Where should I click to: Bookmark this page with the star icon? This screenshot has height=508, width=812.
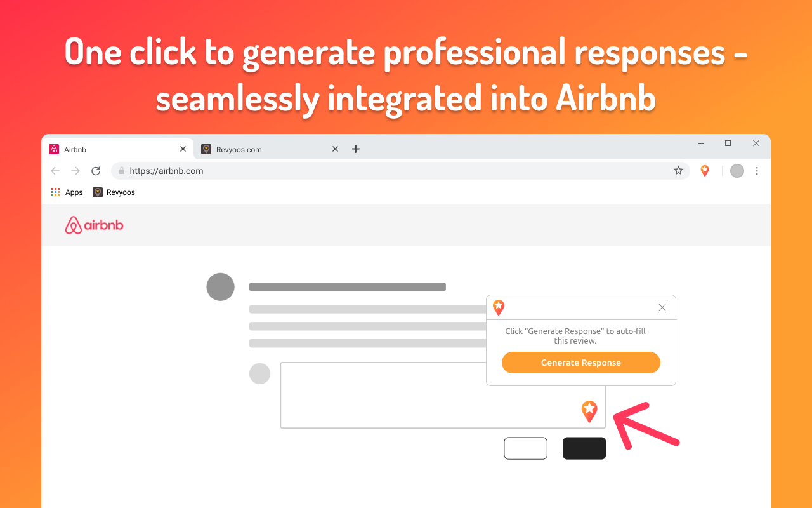click(678, 170)
